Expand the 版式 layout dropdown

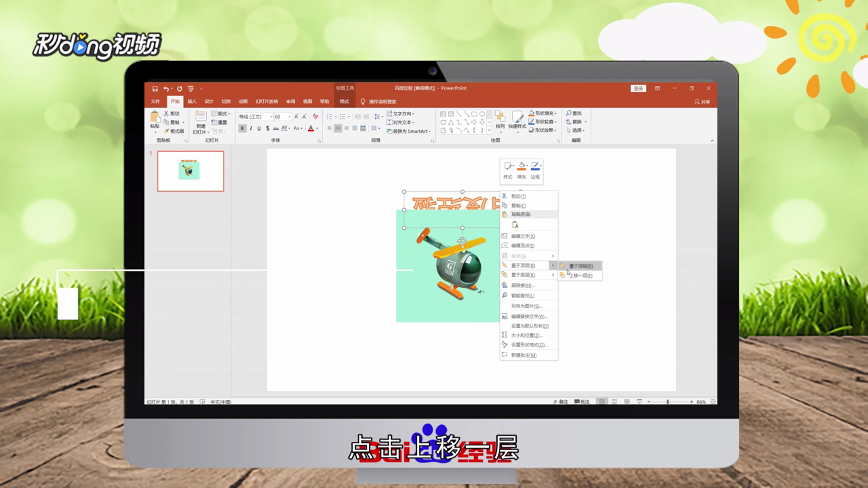(x=220, y=113)
